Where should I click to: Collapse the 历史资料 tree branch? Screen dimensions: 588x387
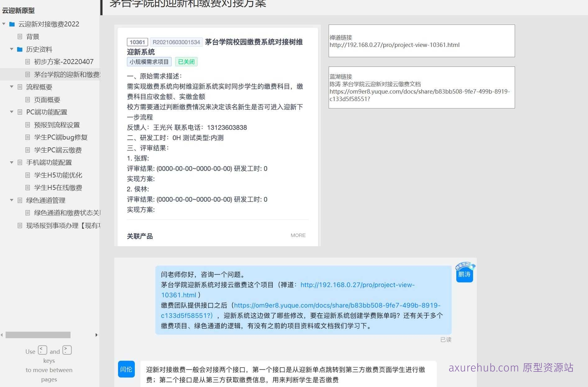[11, 49]
